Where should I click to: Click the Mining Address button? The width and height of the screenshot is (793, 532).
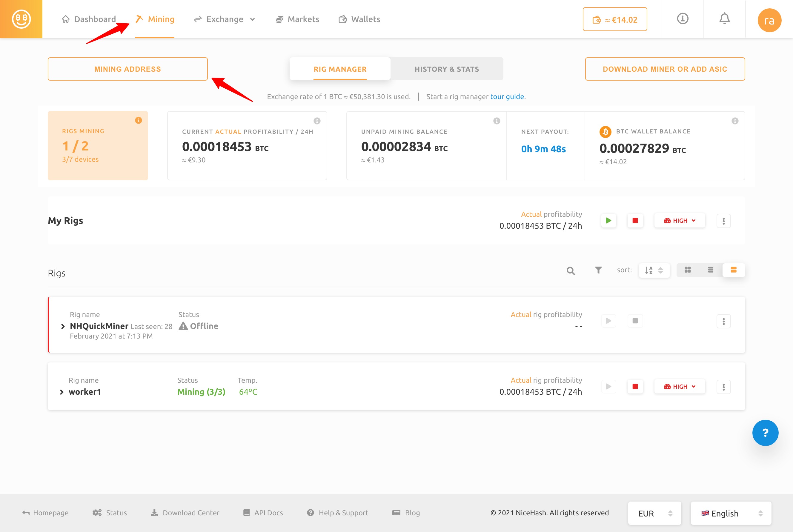point(127,69)
